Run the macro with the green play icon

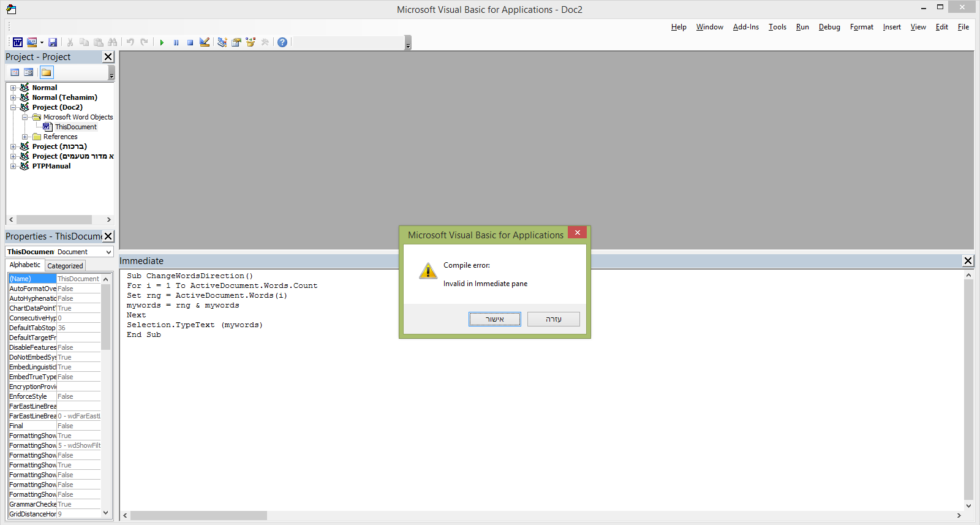[162, 42]
